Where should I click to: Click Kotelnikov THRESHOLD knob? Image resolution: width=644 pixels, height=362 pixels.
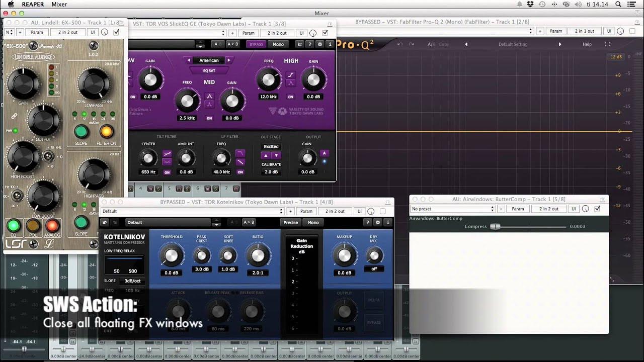pyautogui.click(x=171, y=256)
